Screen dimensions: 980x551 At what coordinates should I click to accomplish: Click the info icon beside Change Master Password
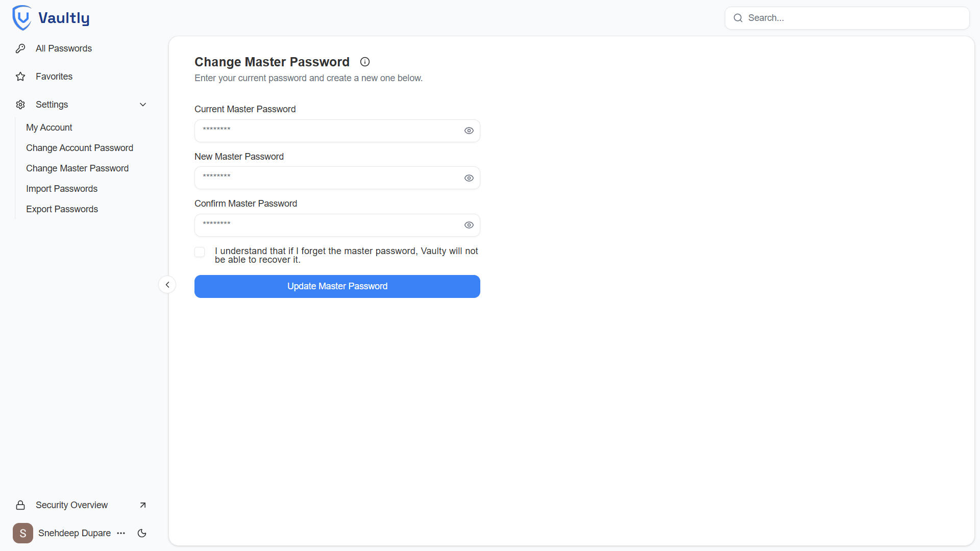point(365,62)
